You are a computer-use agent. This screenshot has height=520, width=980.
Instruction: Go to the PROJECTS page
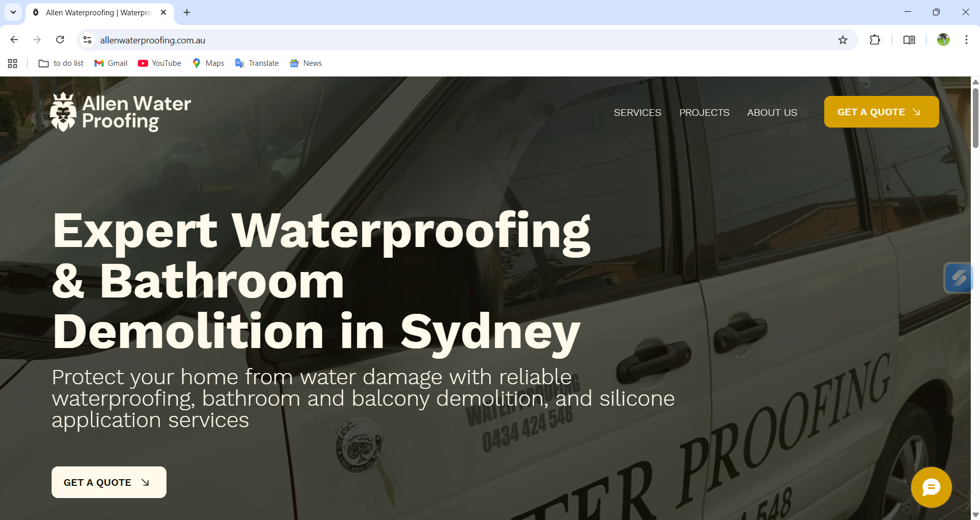[704, 113]
